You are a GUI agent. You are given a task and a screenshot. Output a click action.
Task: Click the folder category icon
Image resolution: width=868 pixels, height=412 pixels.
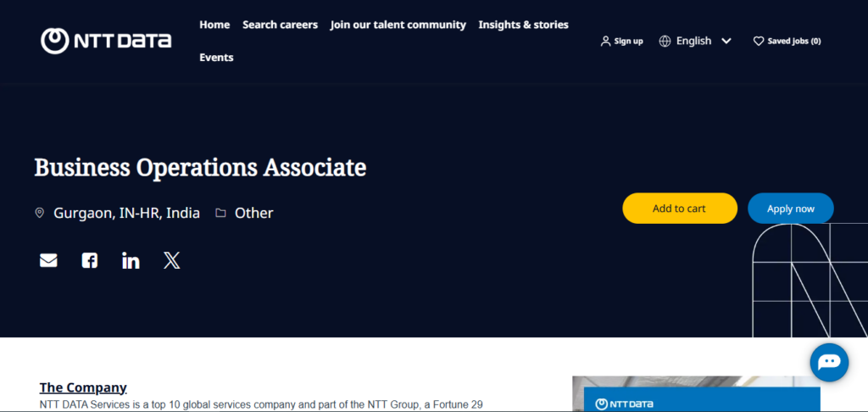(x=220, y=213)
